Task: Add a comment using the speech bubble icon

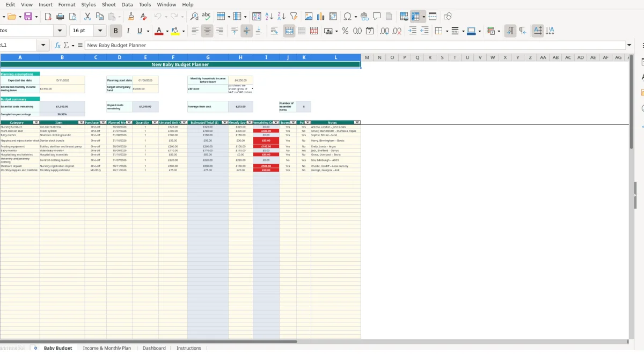Action: tap(377, 17)
